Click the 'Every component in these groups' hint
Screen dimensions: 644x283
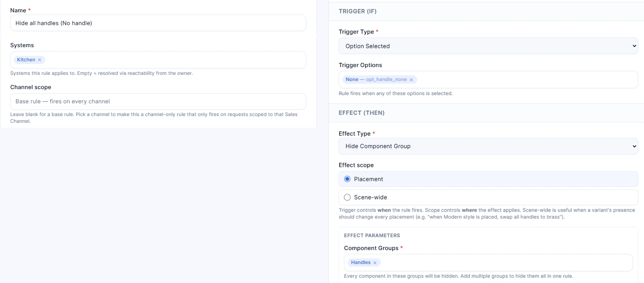(x=458, y=276)
